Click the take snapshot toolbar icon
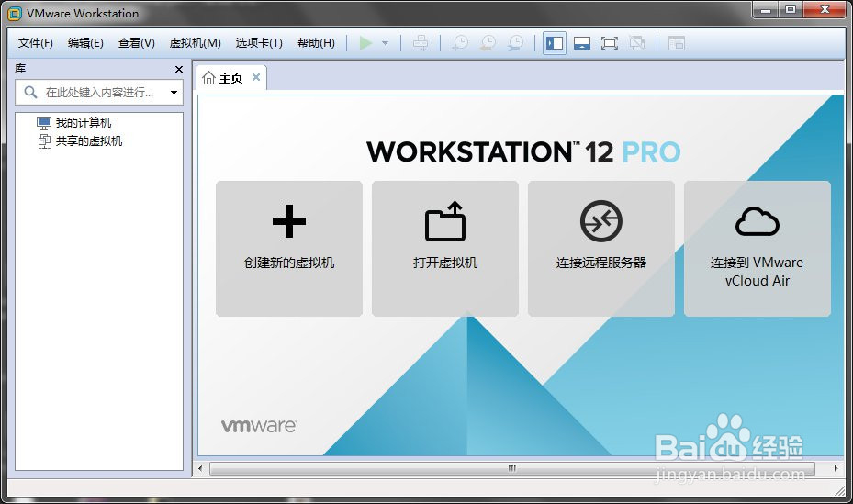 pyautogui.click(x=460, y=43)
